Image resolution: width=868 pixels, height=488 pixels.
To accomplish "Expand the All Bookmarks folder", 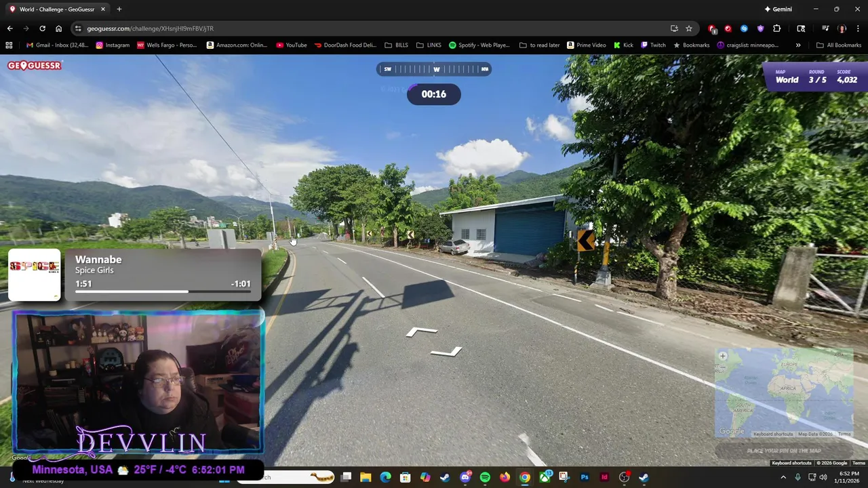I will [x=839, y=45].
